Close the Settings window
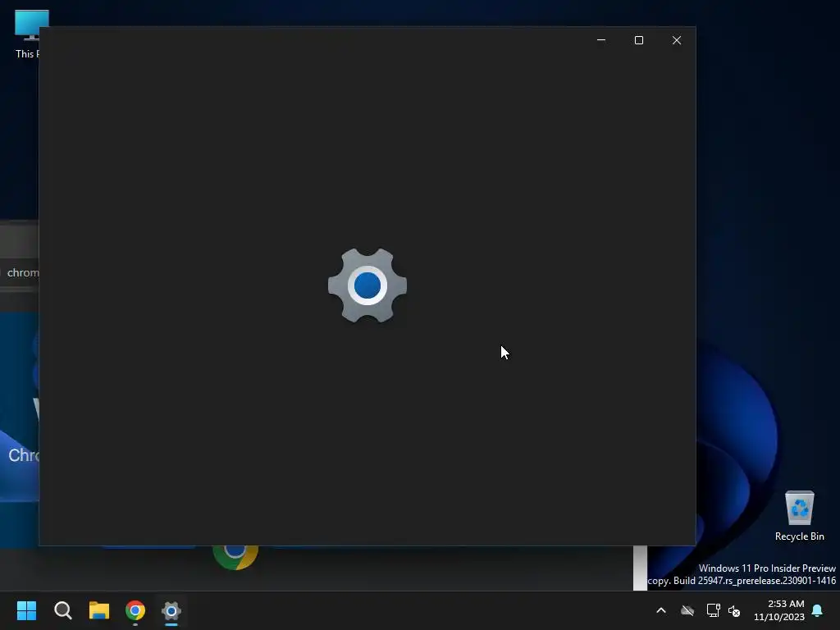840x630 pixels. (677, 40)
